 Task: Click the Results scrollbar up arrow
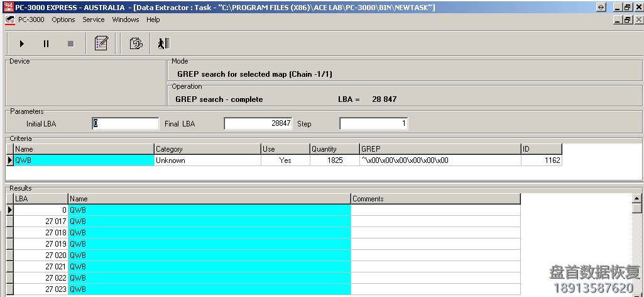636,198
